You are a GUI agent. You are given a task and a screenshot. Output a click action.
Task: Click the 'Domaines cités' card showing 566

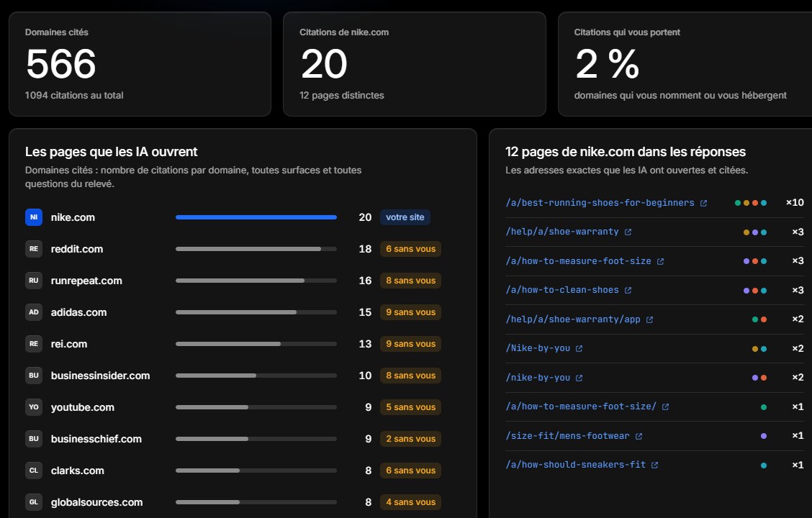point(140,64)
